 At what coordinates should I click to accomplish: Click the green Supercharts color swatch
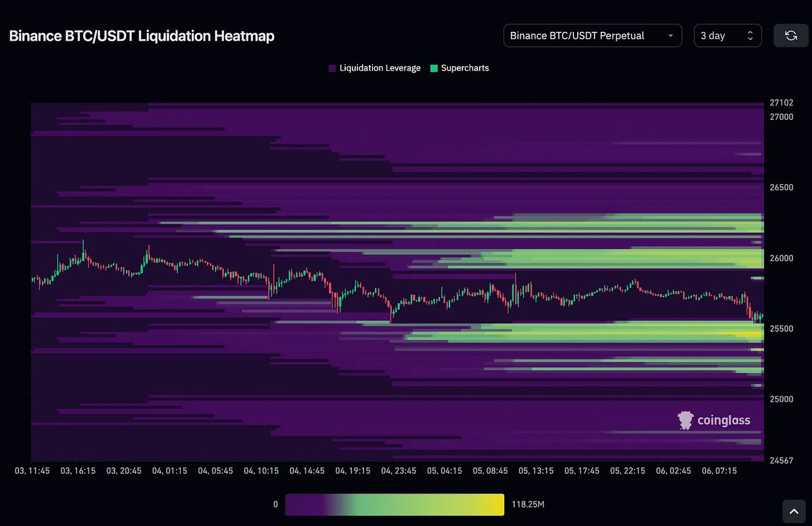pos(434,68)
